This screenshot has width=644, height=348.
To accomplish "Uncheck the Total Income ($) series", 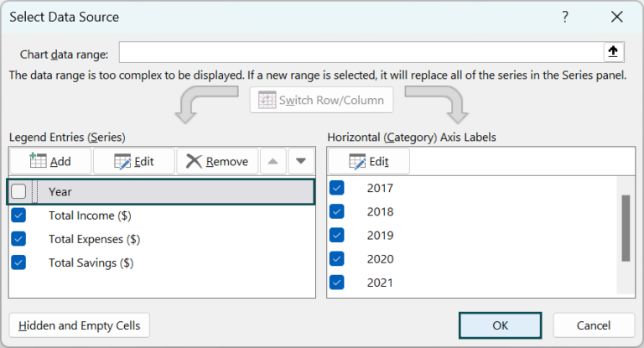I will tap(18, 216).
